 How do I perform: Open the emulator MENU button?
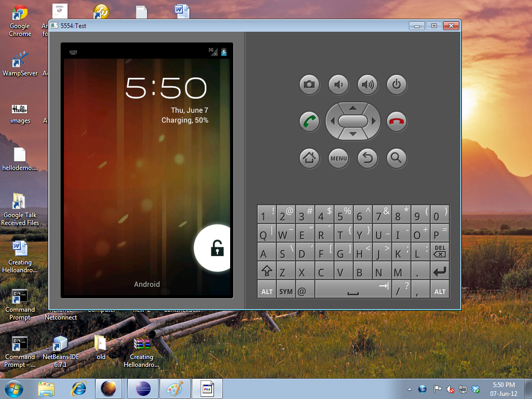tap(338, 158)
